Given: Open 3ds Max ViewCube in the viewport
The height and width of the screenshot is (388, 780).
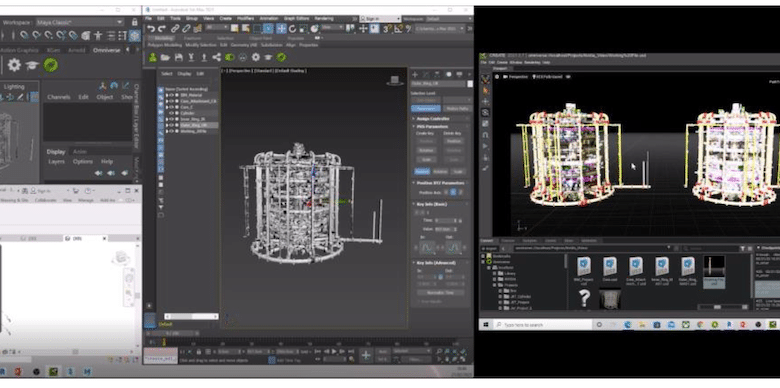Looking at the screenshot, I should (x=395, y=81).
